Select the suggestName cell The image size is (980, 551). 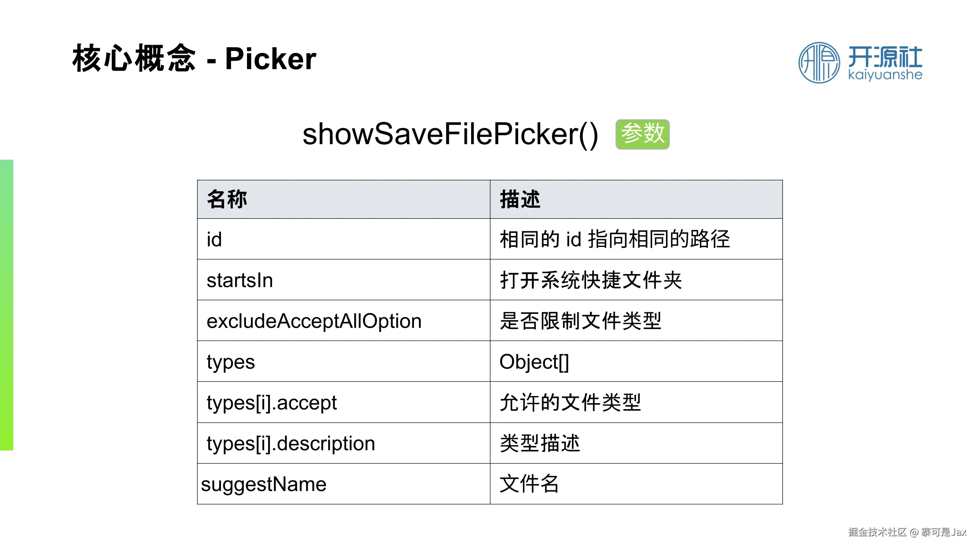(343, 484)
